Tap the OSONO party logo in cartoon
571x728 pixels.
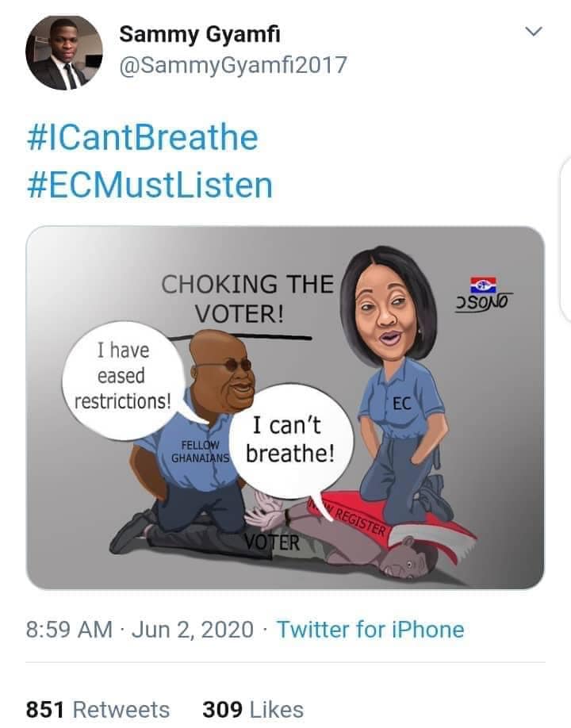(x=483, y=295)
